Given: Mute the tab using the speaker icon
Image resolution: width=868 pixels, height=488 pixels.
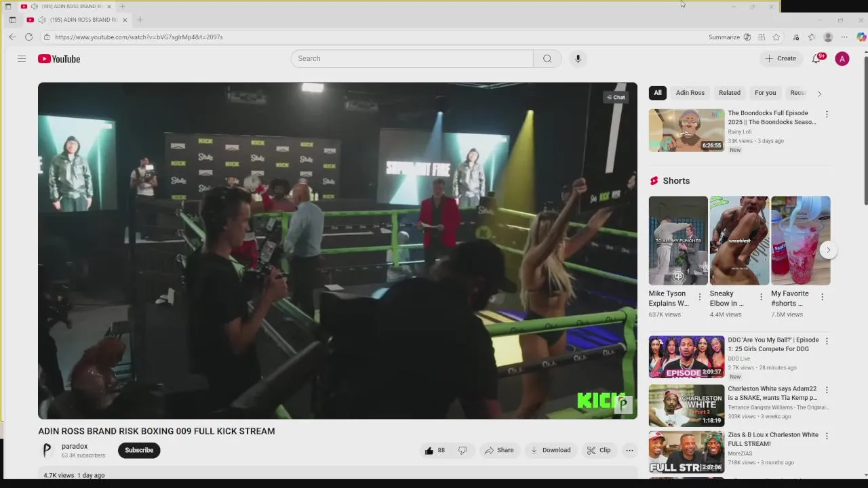Looking at the screenshot, I should pos(41,20).
